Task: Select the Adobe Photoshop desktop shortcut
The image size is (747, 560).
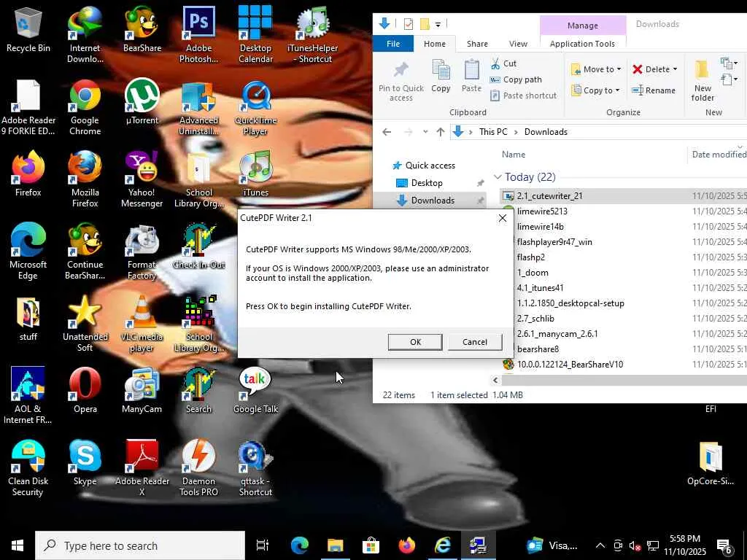Action: tap(198, 34)
